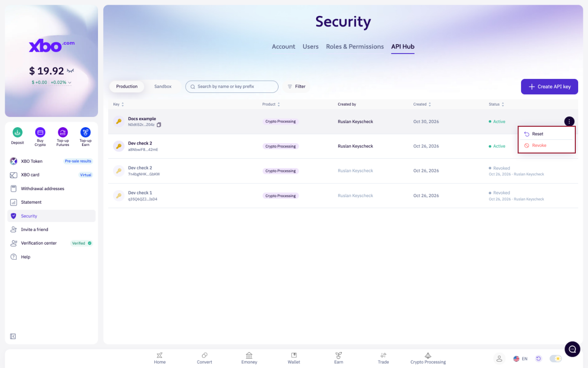Image resolution: width=588 pixels, height=368 pixels.
Task: Switch to the API Hub tab
Action: (x=403, y=46)
